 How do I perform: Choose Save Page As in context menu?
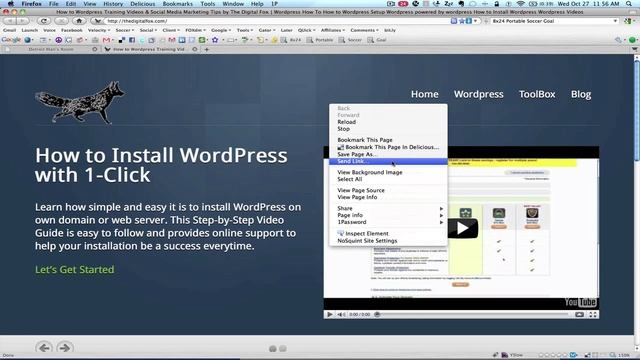tap(388, 154)
